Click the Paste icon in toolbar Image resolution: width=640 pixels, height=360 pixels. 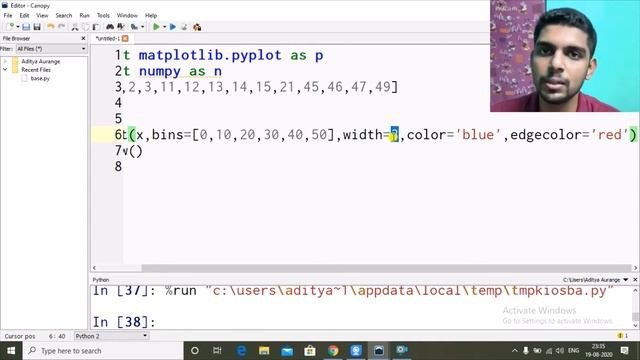click(x=96, y=27)
